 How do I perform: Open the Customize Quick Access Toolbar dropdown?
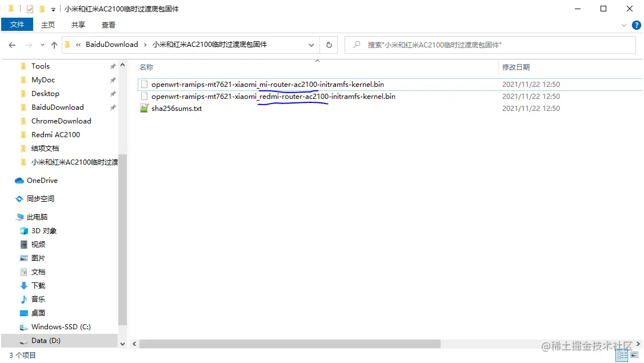tap(53, 9)
